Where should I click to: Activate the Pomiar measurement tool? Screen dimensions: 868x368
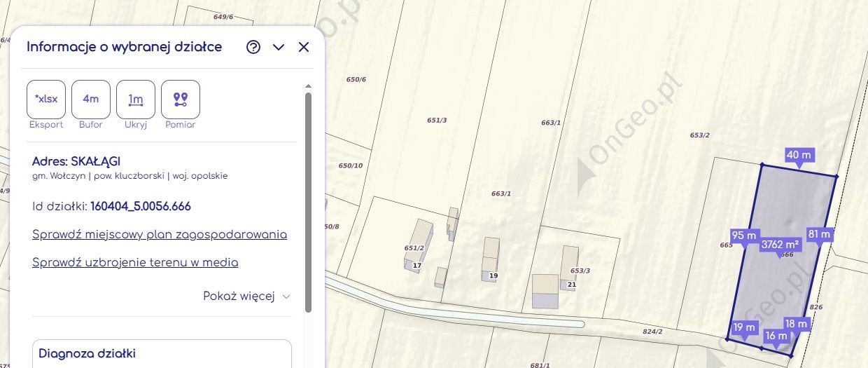[181, 100]
